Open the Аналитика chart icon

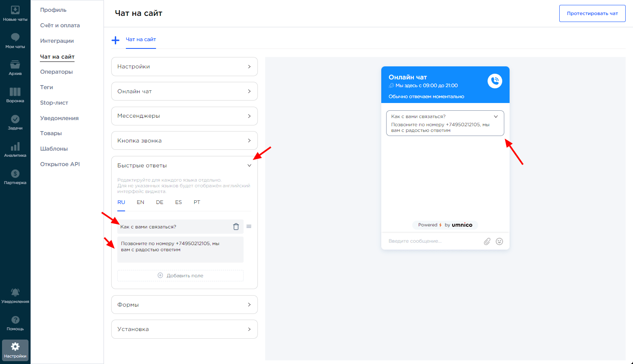coord(15,147)
